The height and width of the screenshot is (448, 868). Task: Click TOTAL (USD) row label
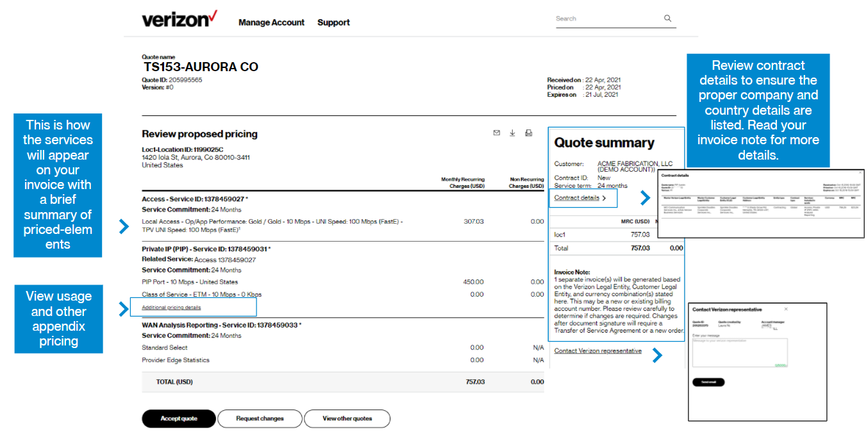(174, 382)
